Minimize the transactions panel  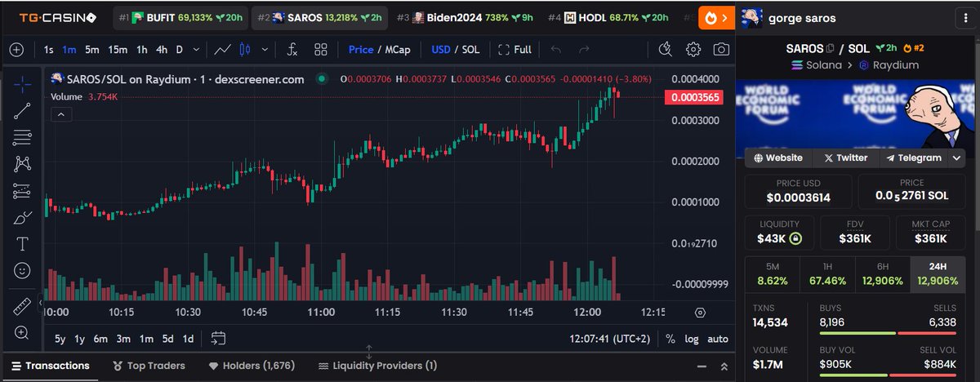pyautogui.click(x=701, y=366)
